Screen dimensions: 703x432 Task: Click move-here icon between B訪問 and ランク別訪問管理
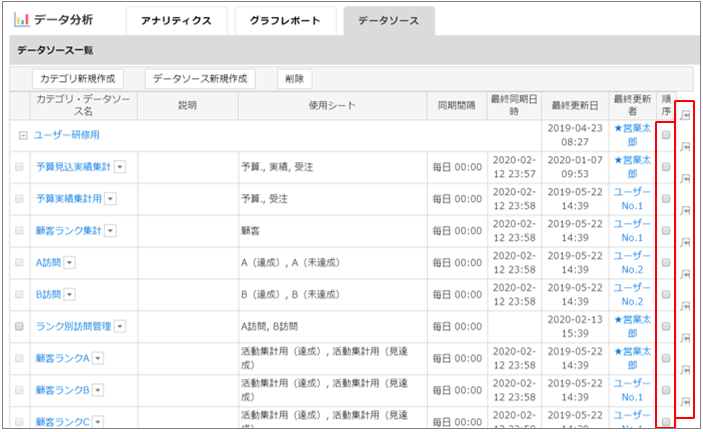pos(685,306)
